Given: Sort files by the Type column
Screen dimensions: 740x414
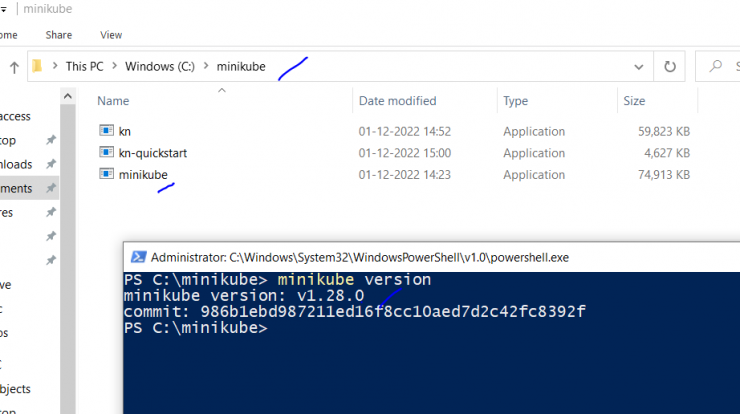Looking at the screenshot, I should pos(515,101).
